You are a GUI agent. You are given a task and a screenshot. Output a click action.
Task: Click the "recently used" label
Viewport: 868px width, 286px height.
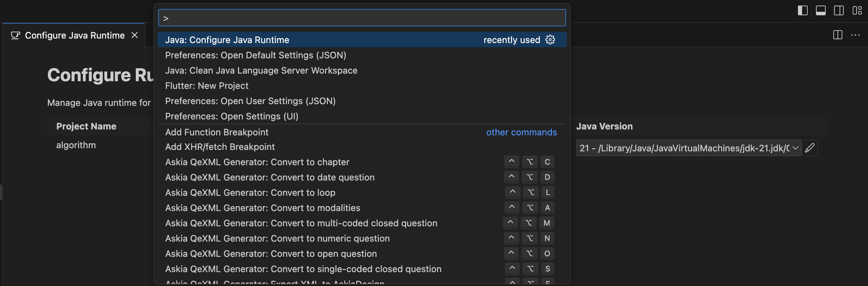(512, 40)
